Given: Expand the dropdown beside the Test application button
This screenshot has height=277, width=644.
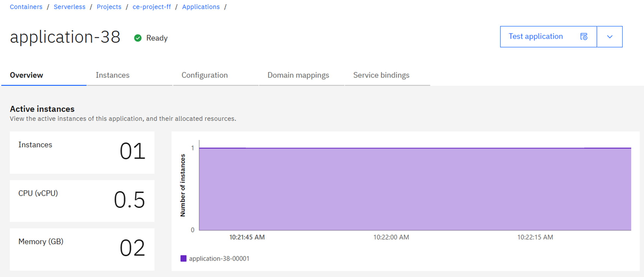Looking at the screenshot, I should click(x=610, y=36).
